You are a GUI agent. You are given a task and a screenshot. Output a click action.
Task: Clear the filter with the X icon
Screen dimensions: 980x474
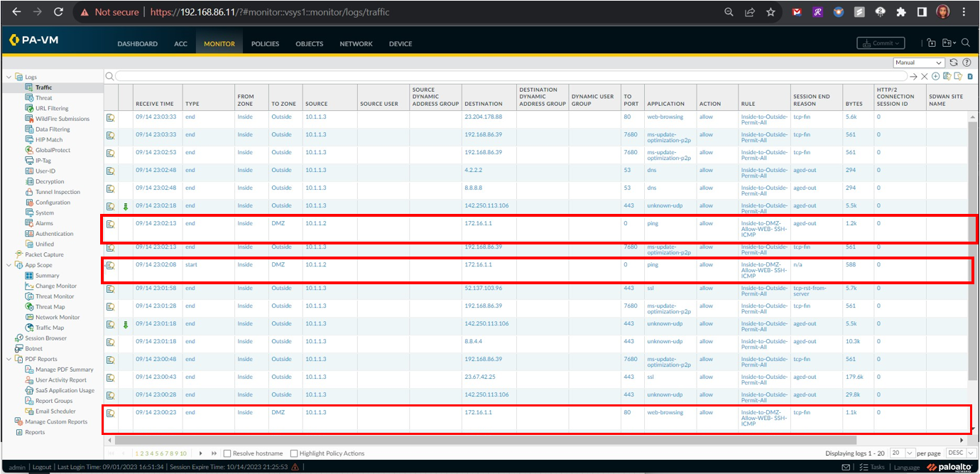click(925, 76)
